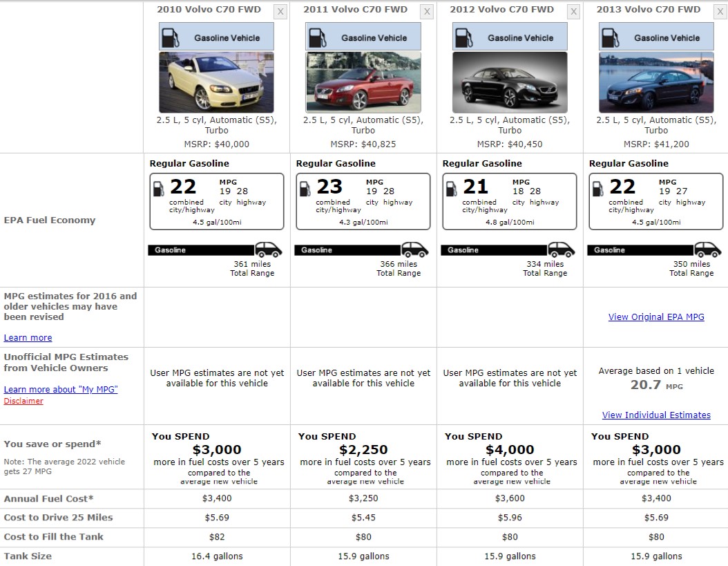Remove the 2011 Volvo C70 from comparison
728x566 pixels.
click(427, 12)
